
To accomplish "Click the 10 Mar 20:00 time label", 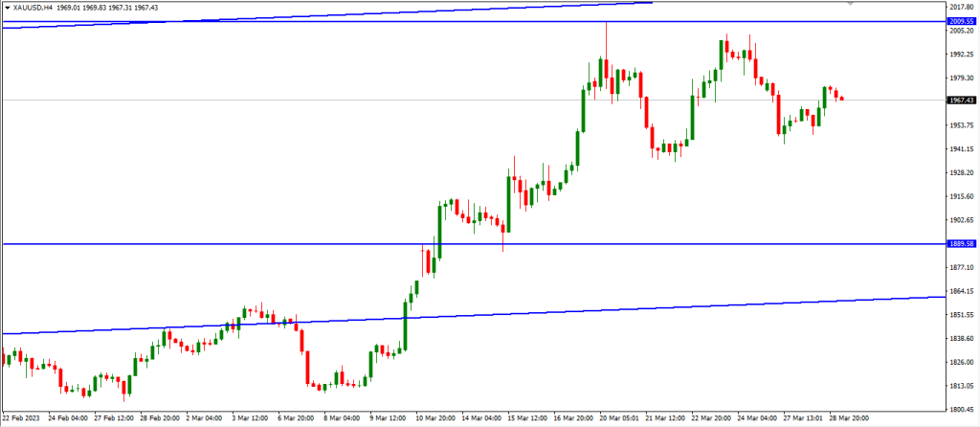I will [x=436, y=418].
